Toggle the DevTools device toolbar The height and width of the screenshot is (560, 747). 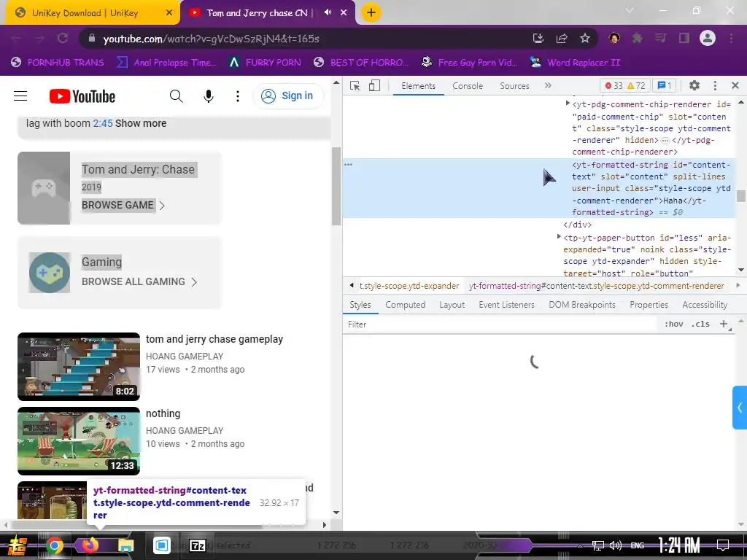coord(374,86)
